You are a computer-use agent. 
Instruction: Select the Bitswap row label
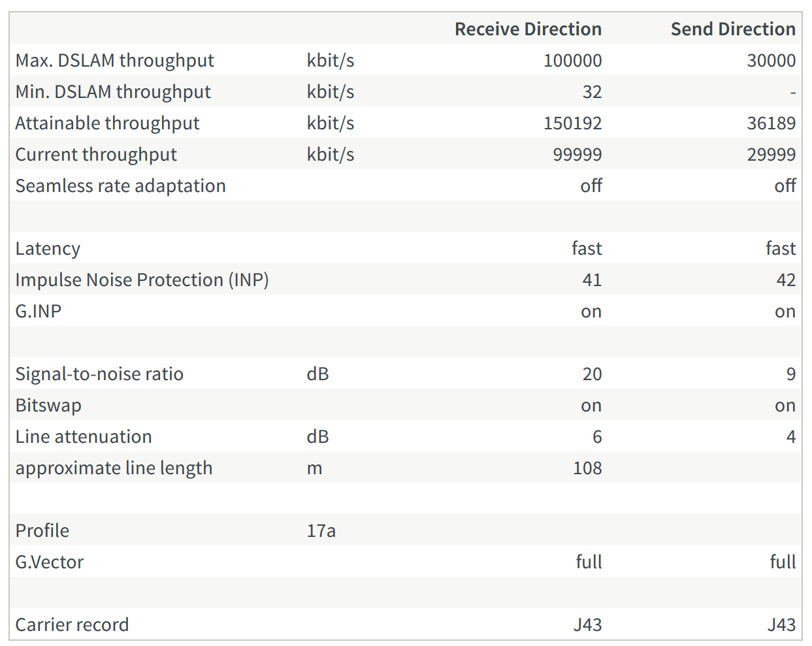[48, 405]
